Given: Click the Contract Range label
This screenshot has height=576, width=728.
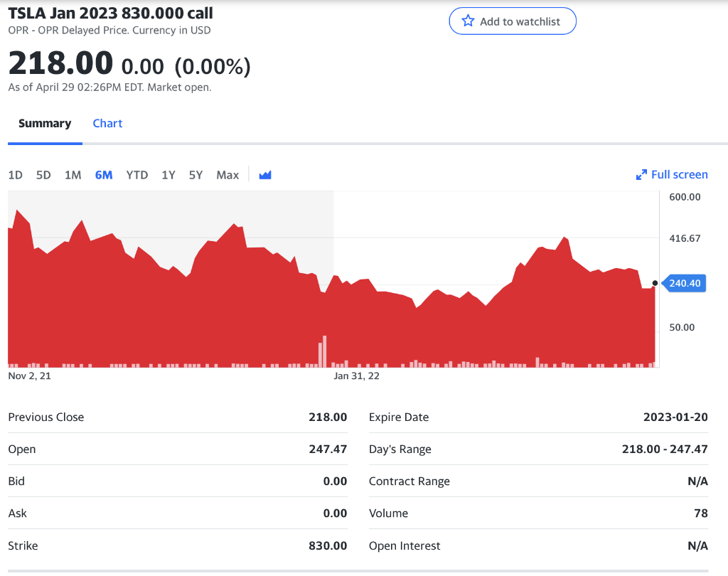Looking at the screenshot, I should tap(409, 481).
